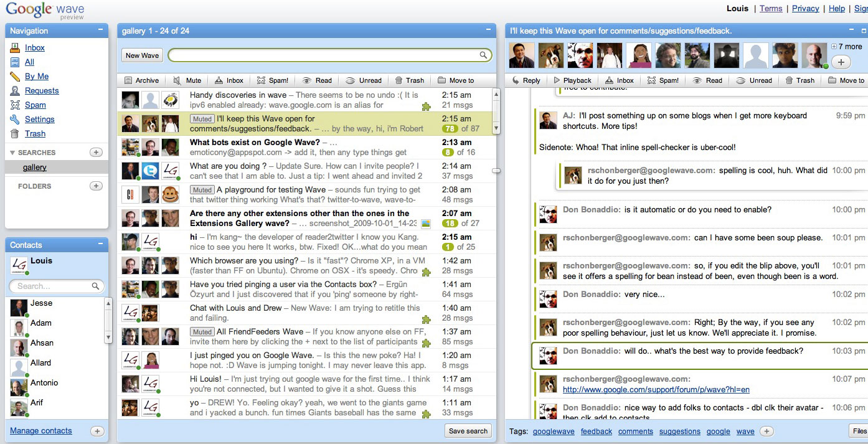Show waves By Me in Navigation
Screen dimensions: 868x444
click(37, 76)
